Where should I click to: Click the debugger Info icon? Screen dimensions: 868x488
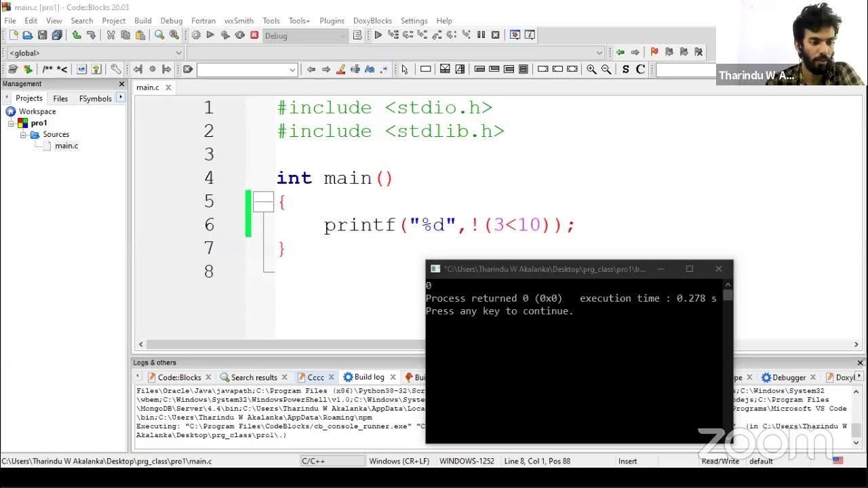pyautogui.click(x=530, y=35)
